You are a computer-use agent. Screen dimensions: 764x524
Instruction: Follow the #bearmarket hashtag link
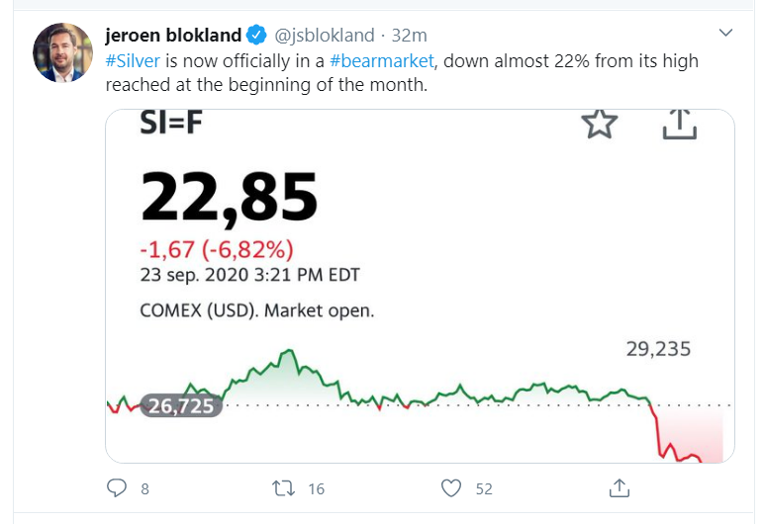[x=382, y=61]
